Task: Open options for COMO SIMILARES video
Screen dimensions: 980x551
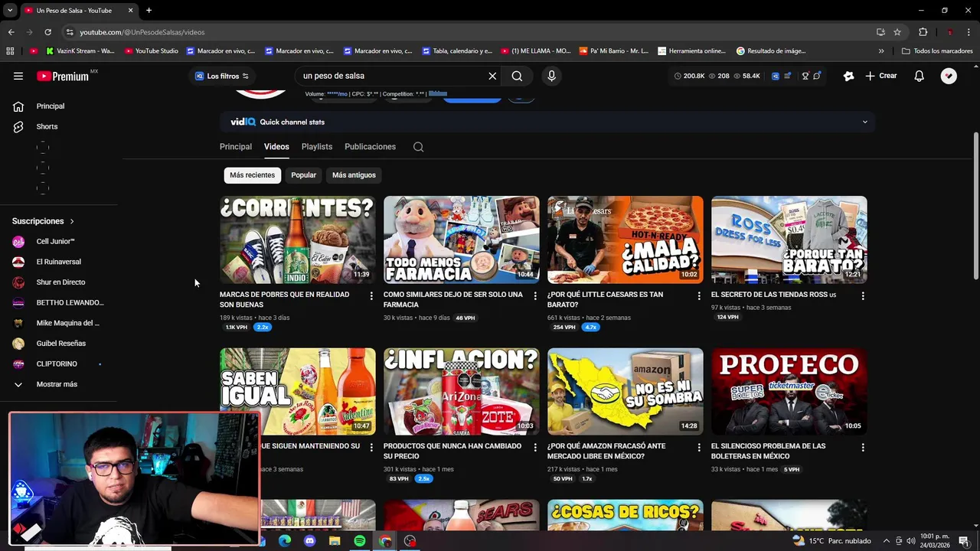Action: click(535, 295)
